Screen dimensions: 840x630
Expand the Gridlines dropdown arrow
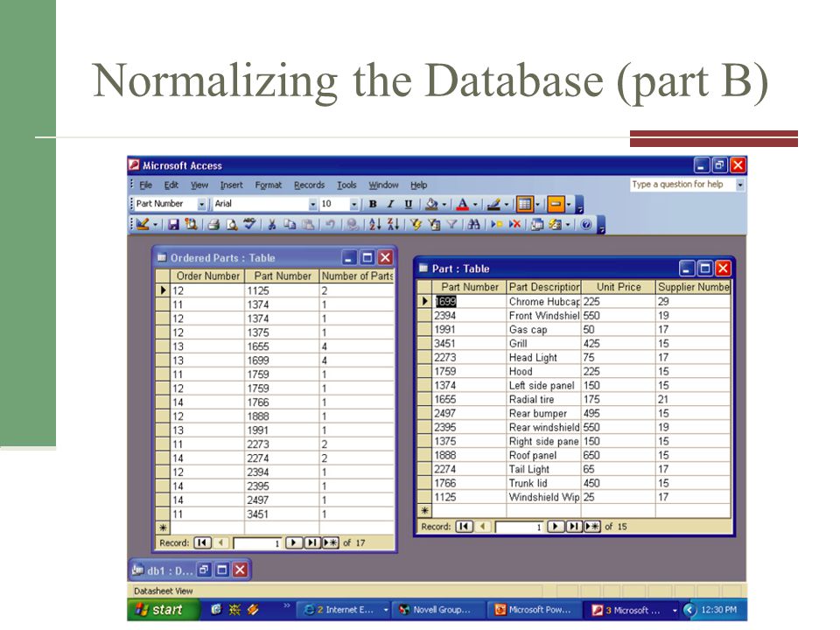point(537,204)
